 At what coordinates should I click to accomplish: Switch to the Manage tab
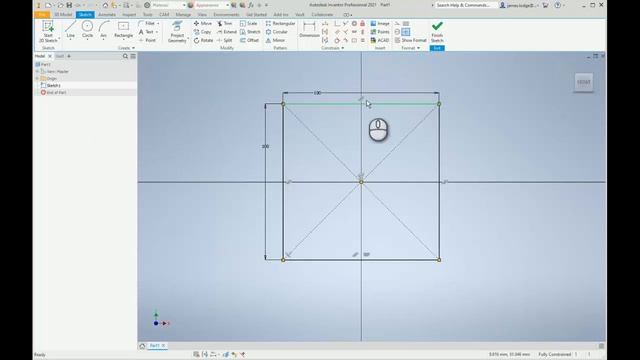click(183, 15)
